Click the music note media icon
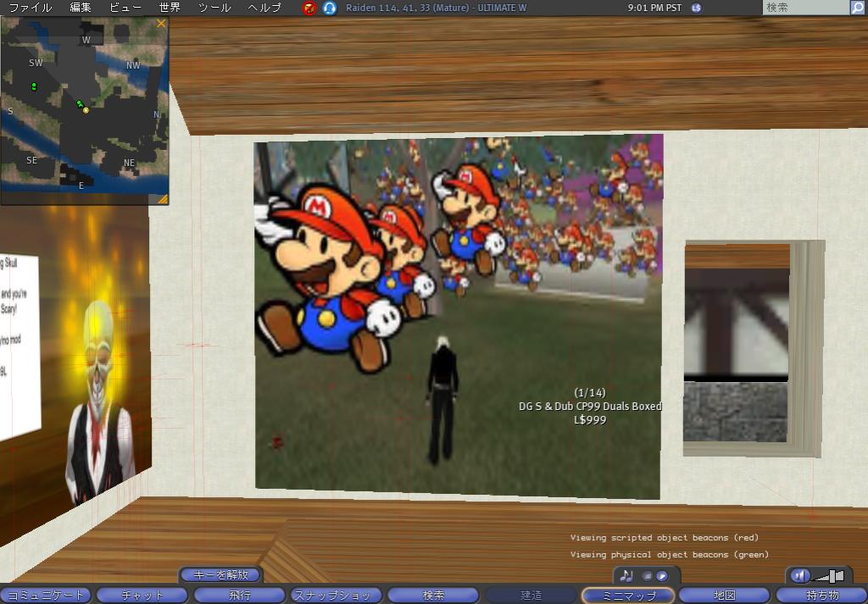The image size is (868, 604). [626, 576]
